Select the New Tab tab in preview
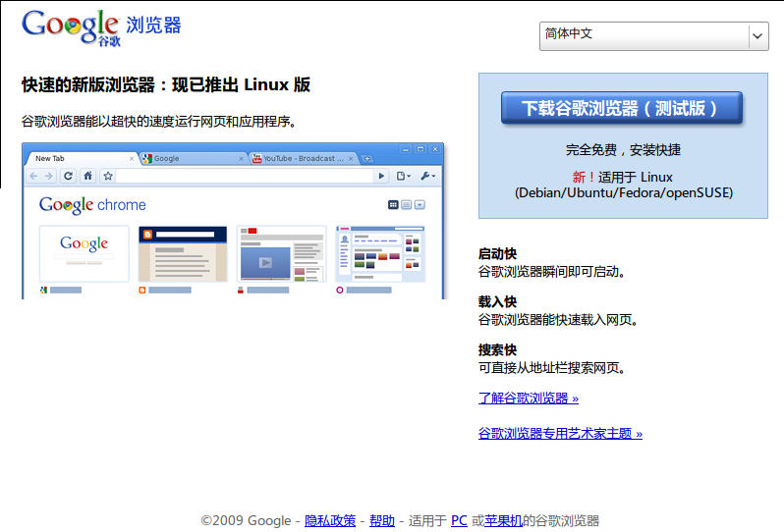Screen dimensions: 784x532 click(80, 158)
